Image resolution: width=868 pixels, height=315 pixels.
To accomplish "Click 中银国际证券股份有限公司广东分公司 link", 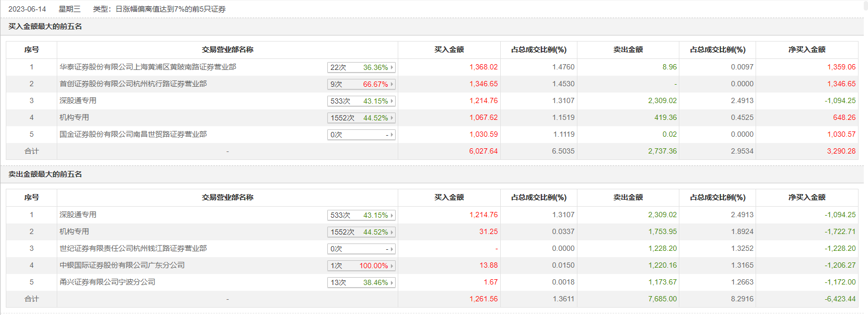I will 122,265.
